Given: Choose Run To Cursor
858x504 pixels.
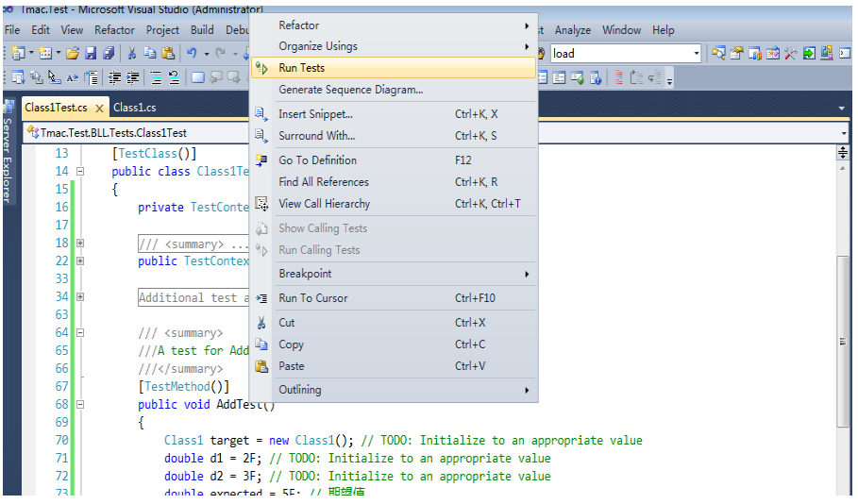Looking at the screenshot, I should (394, 298).
